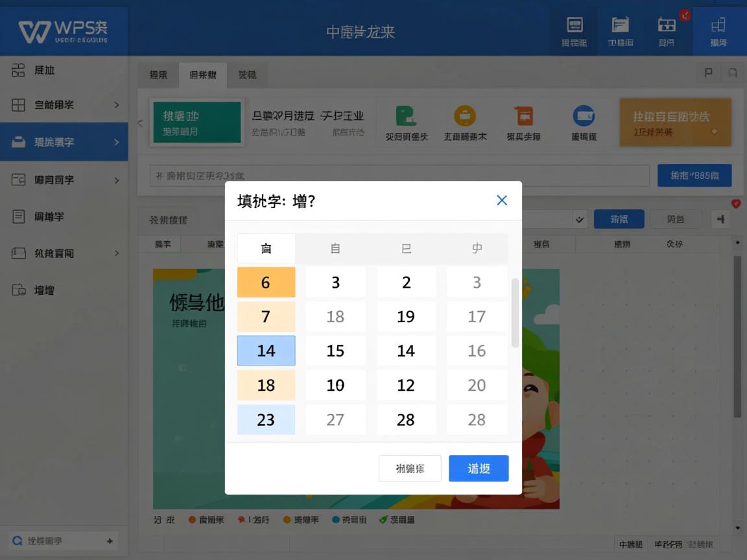Image resolution: width=747 pixels, height=560 pixels.
Task: Click the blue confirm button in the dialog
Action: pos(479,468)
